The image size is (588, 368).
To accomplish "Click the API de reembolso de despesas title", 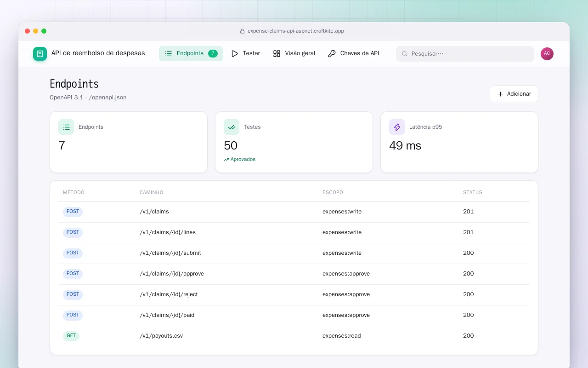I will tap(98, 53).
